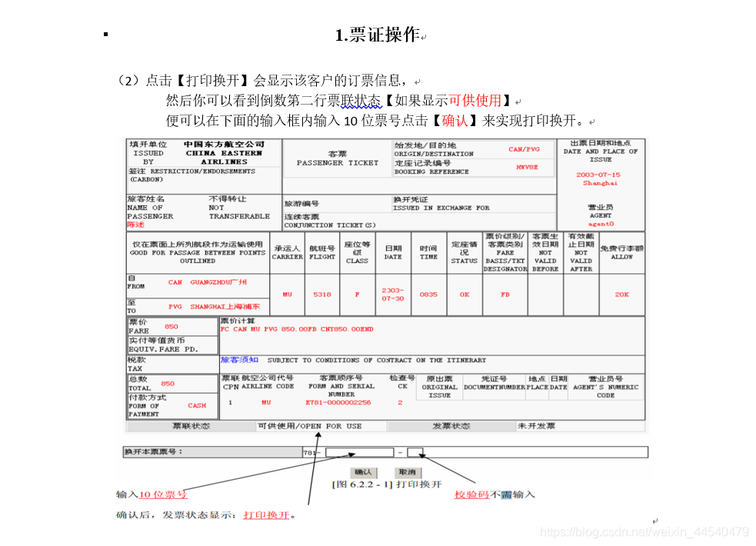This screenshot has width=756, height=546.
Task: Click the 781- prefix before the ticket input
Action: pyautogui.click(x=312, y=452)
